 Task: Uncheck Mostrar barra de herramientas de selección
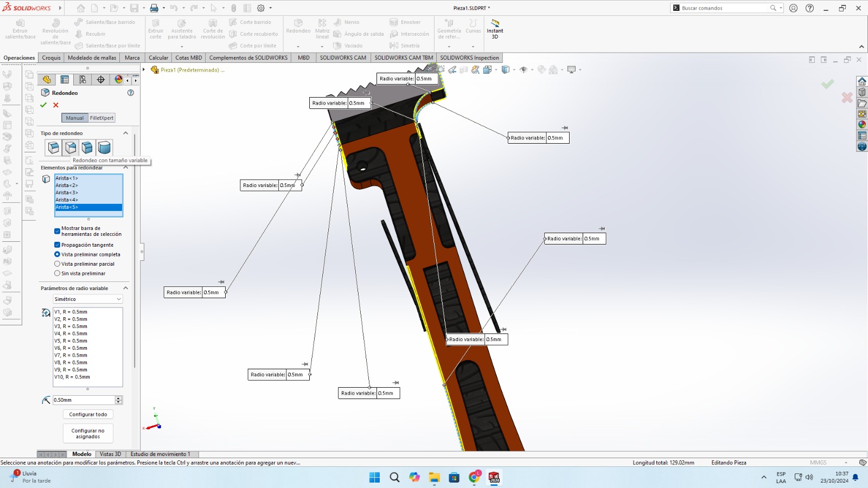point(57,231)
